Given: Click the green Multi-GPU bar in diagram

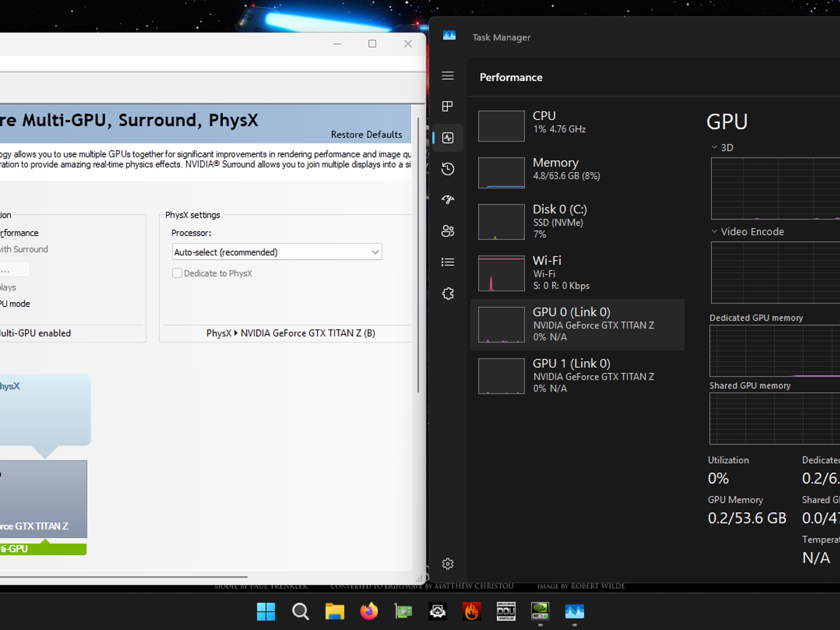Looking at the screenshot, I should pos(43,549).
